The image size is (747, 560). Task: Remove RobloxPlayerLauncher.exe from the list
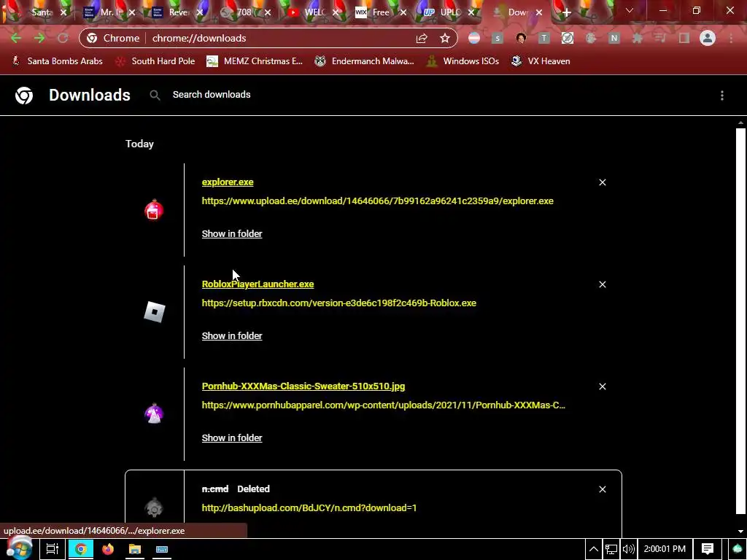click(602, 284)
